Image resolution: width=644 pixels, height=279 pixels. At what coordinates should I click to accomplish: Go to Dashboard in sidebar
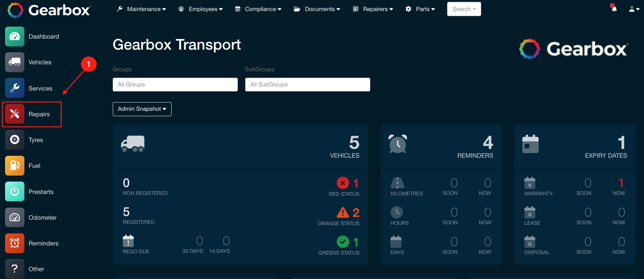tap(44, 36)
